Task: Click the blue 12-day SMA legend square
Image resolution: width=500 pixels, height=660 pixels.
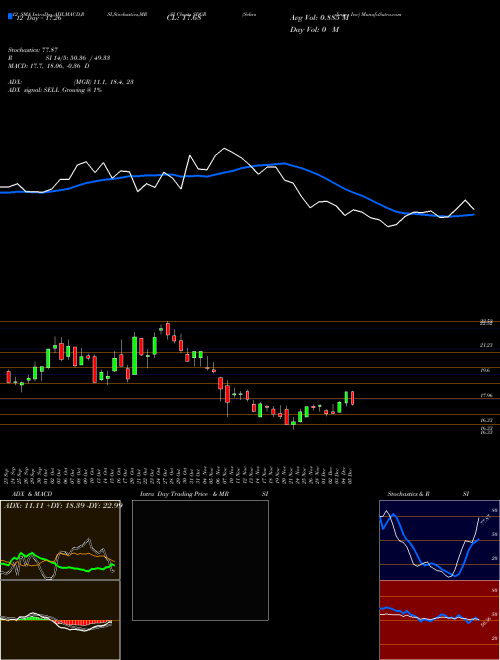Action: click(10, 16)
